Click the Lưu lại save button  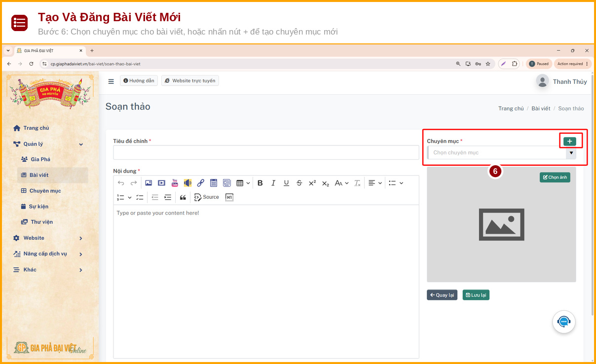[476, 295]
